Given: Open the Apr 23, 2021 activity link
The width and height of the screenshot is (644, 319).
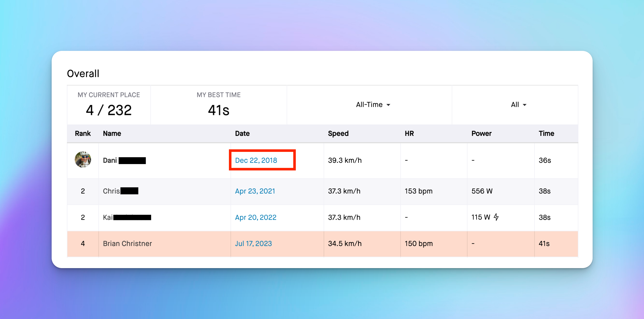Looking at the screenshot, I should tap(255, 191).
